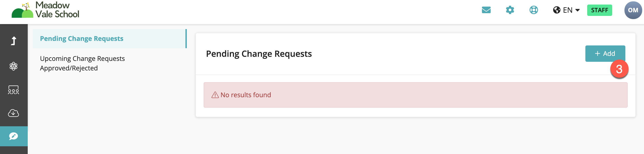Select the atom icon in sidebar
The height and width of the screenshot is (154, 644).
[13, 66]
